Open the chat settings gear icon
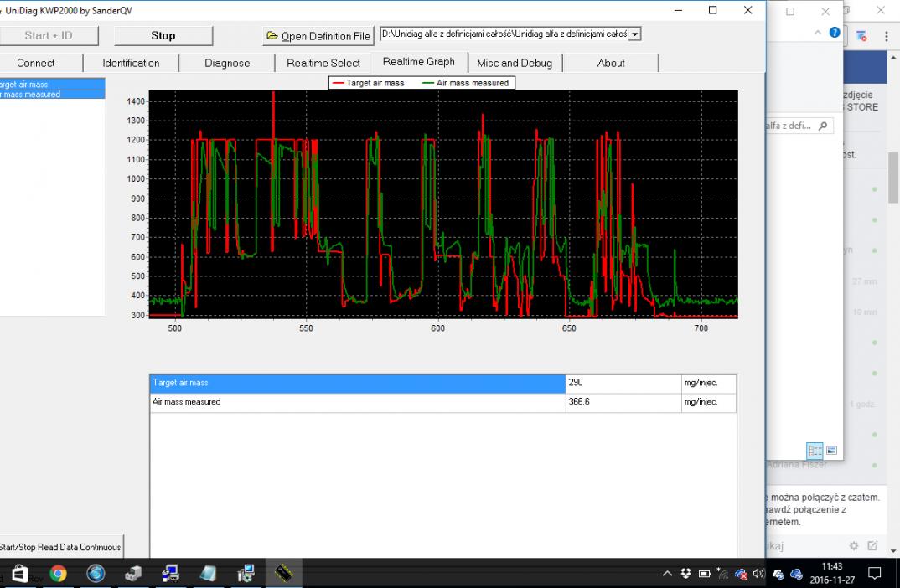Viewport: 900px width, 588px height. point(854,546)
